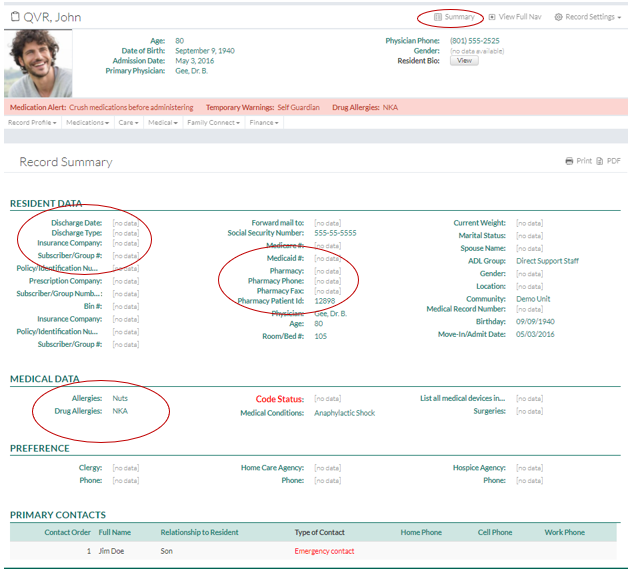Click the Summary view icon
This screenshot has width=629, height=574.
point(438,17)
